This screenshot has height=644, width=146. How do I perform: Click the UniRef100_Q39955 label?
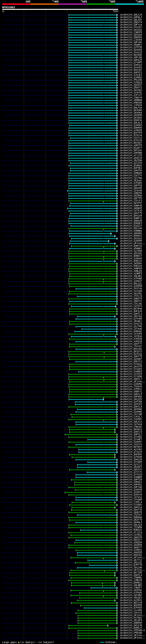coord(131,241)
